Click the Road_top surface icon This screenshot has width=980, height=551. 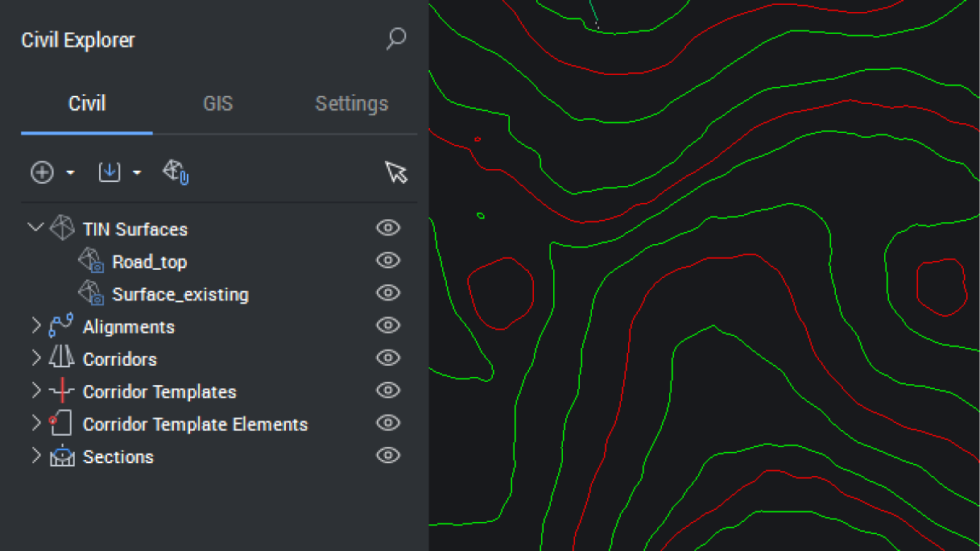[x=91, y=261]
